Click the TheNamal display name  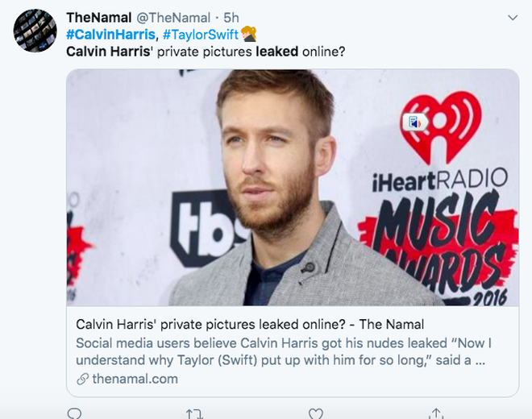98,18
